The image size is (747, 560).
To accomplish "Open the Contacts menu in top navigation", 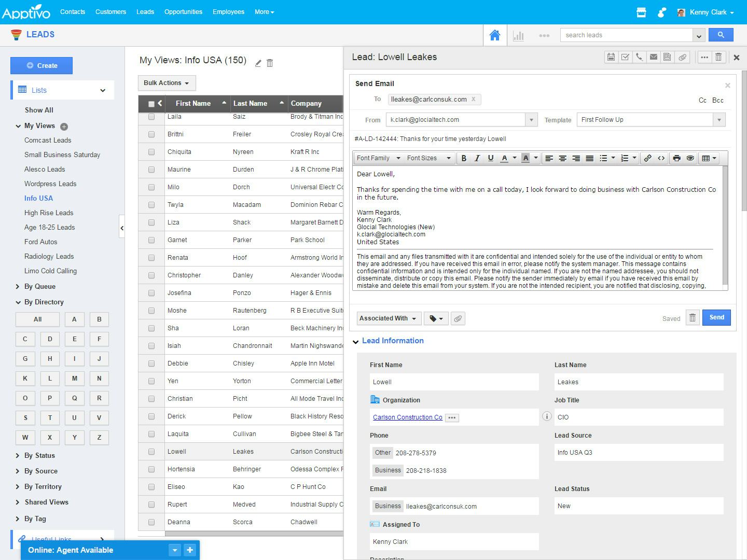I will tap(73, 12).
